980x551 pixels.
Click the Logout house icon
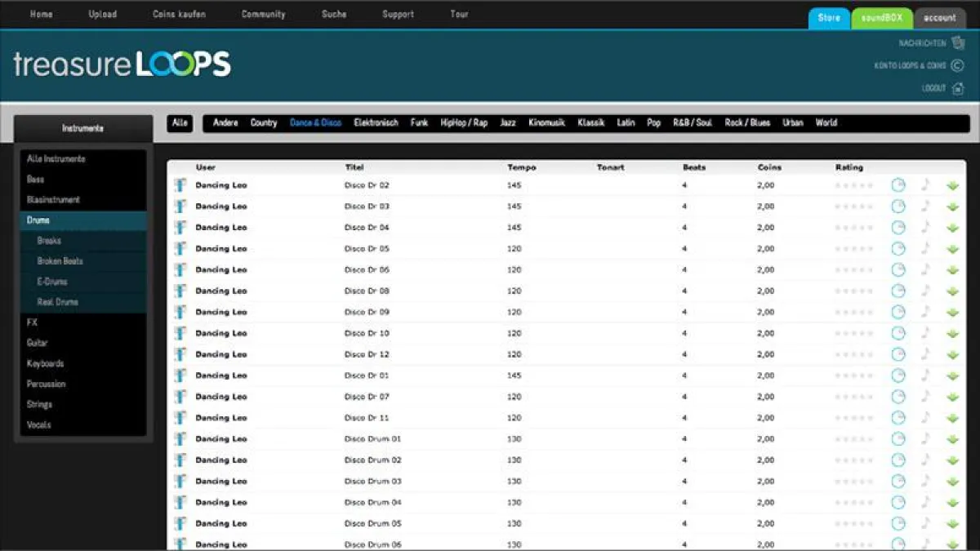[x=958, y=88]
